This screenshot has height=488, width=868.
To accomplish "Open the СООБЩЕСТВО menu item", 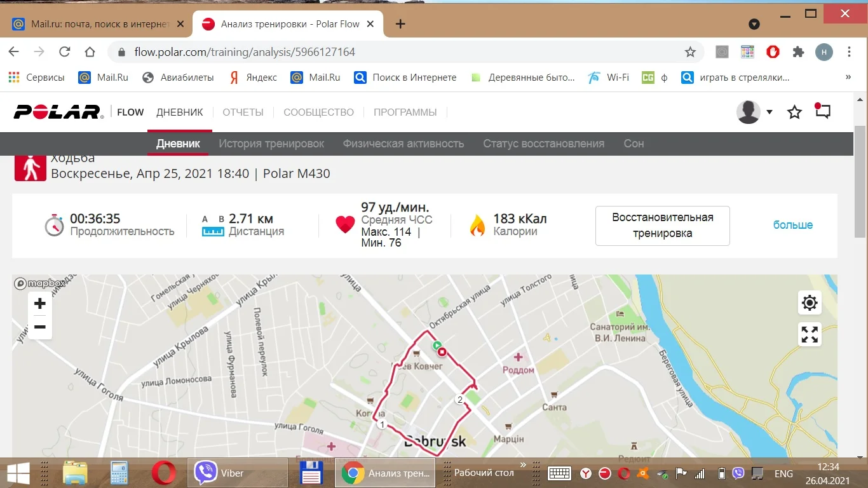I will (x=318, y=112).
